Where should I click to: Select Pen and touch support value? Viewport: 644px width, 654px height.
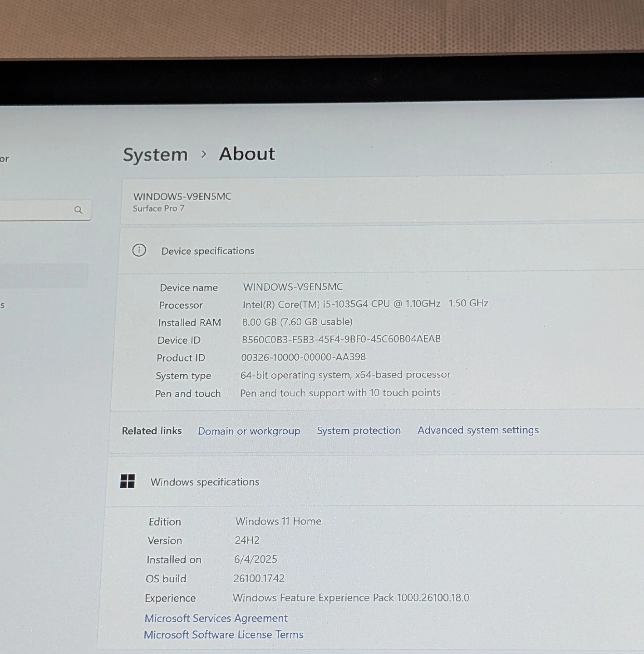[x=340, y=393]
